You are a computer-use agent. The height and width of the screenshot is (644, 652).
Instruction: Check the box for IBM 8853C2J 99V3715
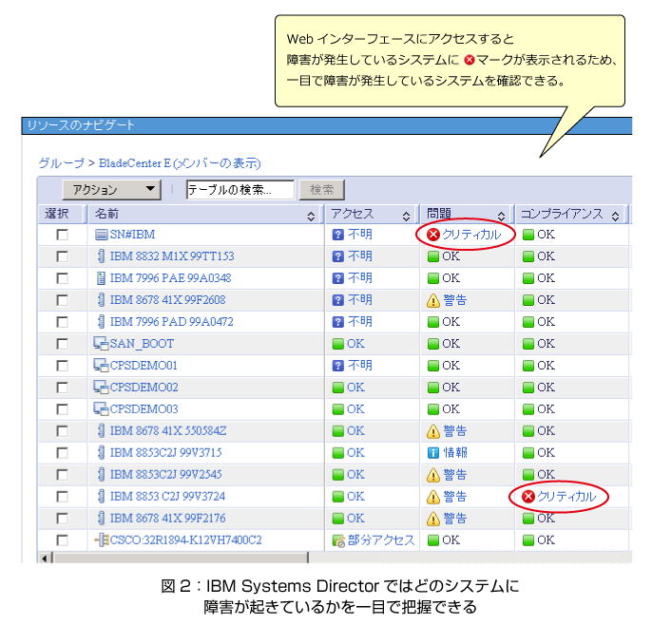[63, 452]
